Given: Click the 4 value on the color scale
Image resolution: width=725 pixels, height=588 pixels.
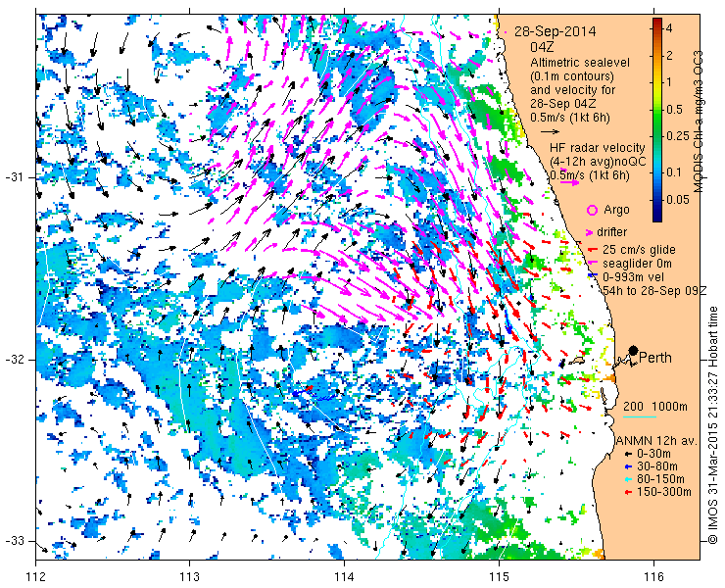Looking at the screenshot, I should point(668,28).
